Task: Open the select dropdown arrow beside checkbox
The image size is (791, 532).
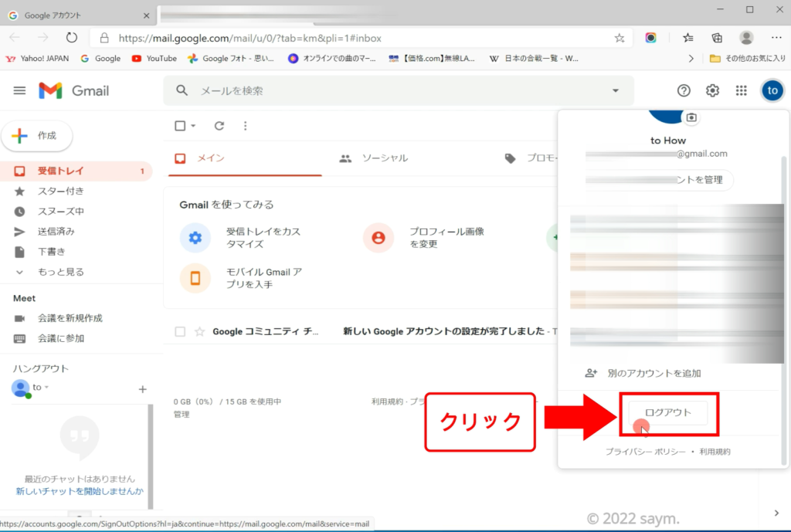Action: (193, 126)
